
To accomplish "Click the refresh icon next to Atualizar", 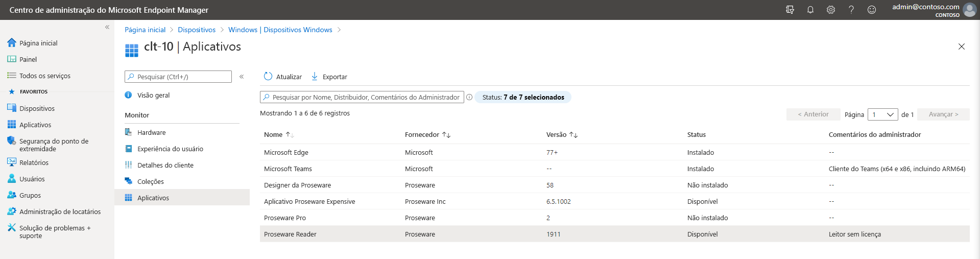I will 268,76.
